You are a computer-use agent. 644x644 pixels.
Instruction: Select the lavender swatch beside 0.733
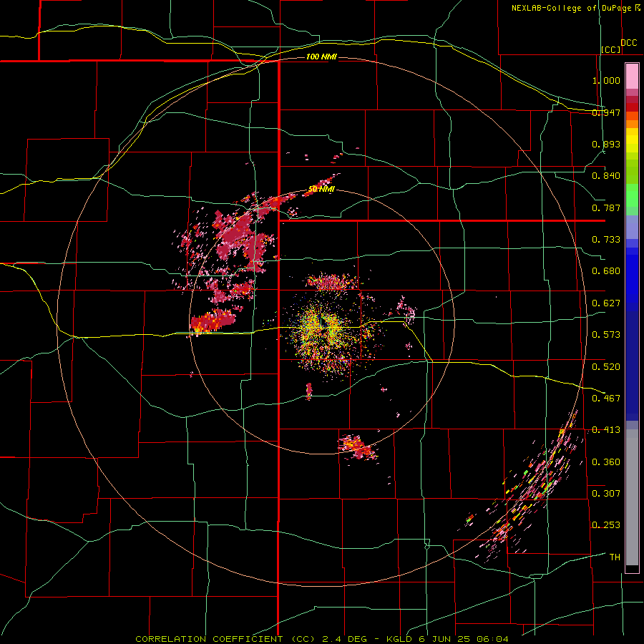[x=632, y=228]
